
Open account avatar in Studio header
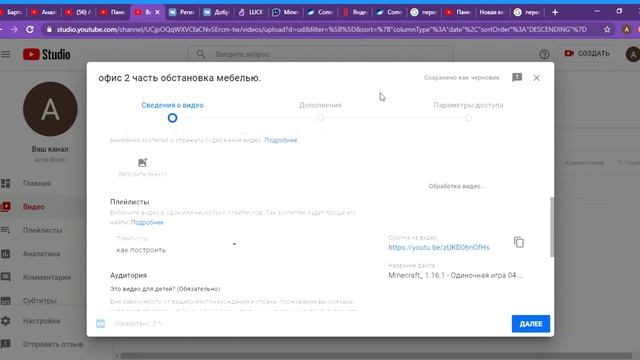click(x=633, y=54)
